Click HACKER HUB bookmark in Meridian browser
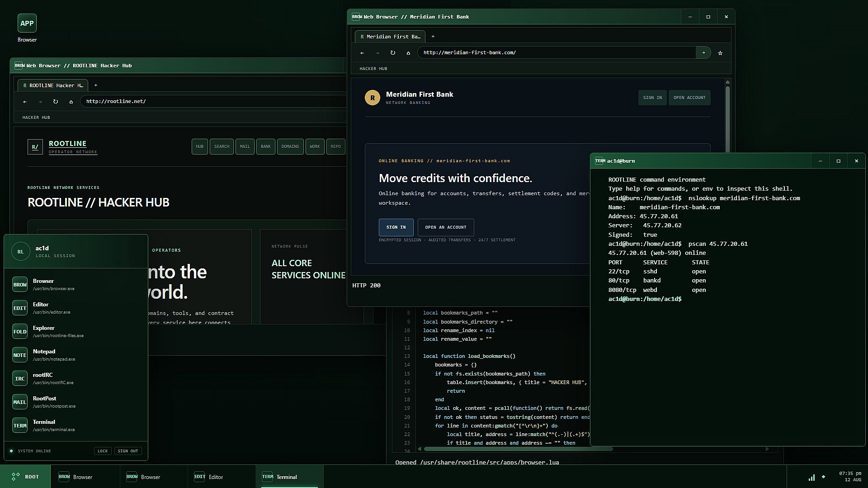 click(x=373, y=69)
